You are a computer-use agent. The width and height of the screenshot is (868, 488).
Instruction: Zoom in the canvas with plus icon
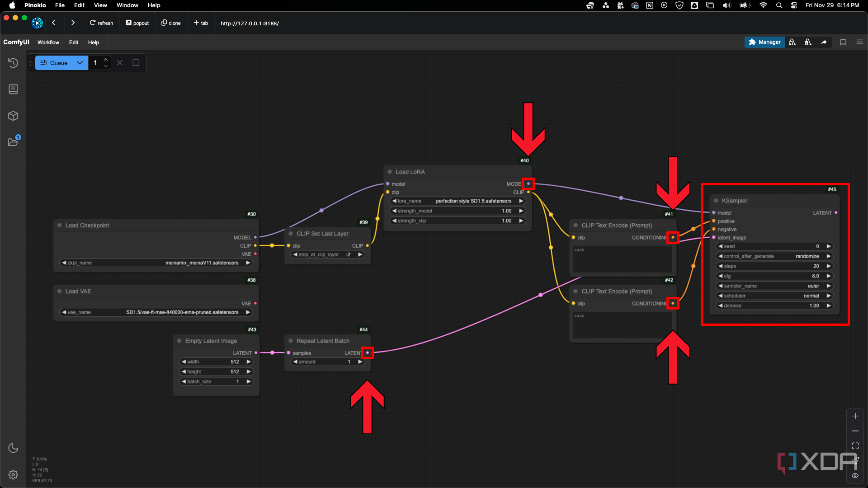click(855, 416)
